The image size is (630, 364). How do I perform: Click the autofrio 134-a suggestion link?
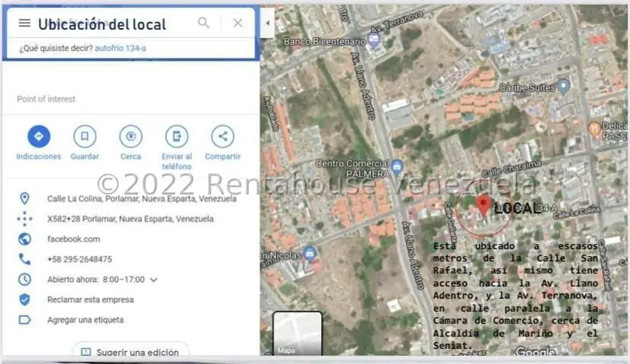[120, 48]
